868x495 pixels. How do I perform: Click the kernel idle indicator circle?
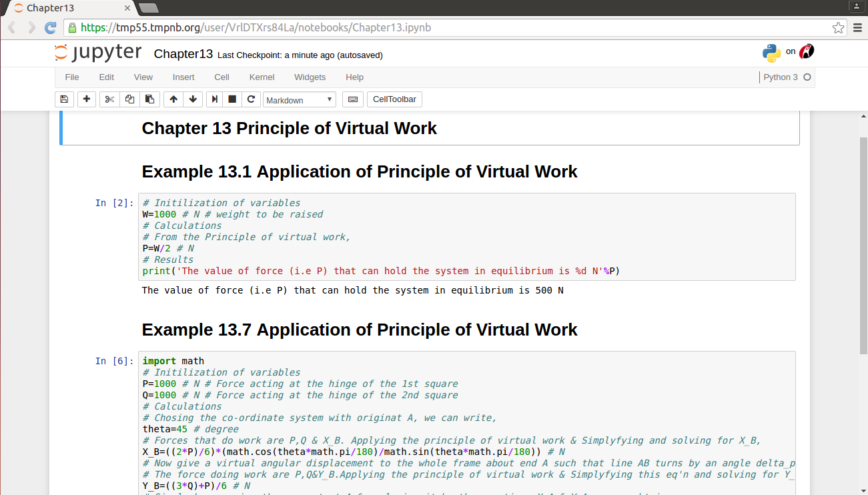pos(807,77)
